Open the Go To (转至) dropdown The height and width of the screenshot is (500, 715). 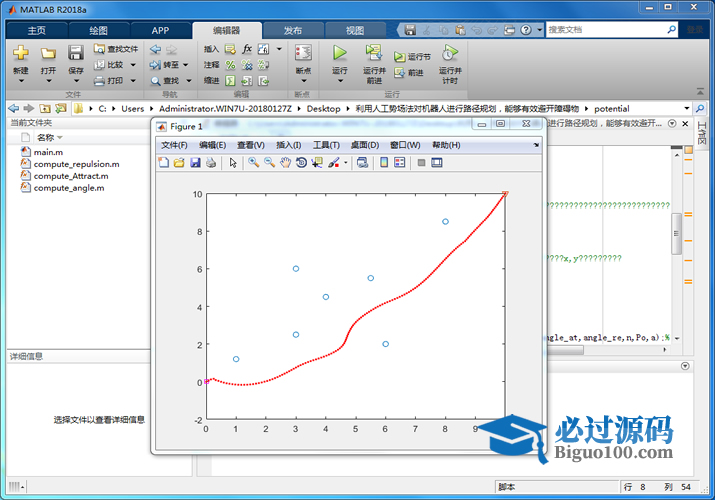pyautogui.click(x=186, y=65)
